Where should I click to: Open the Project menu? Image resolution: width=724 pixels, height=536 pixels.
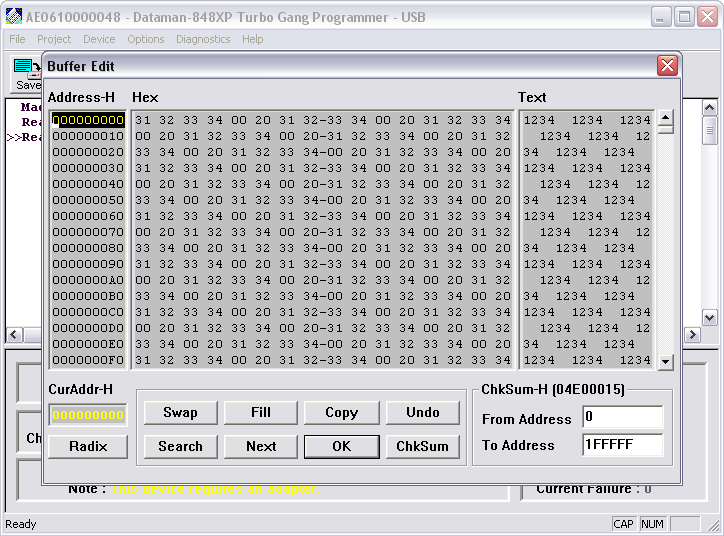pyautogui.click(x=54, y=39)
